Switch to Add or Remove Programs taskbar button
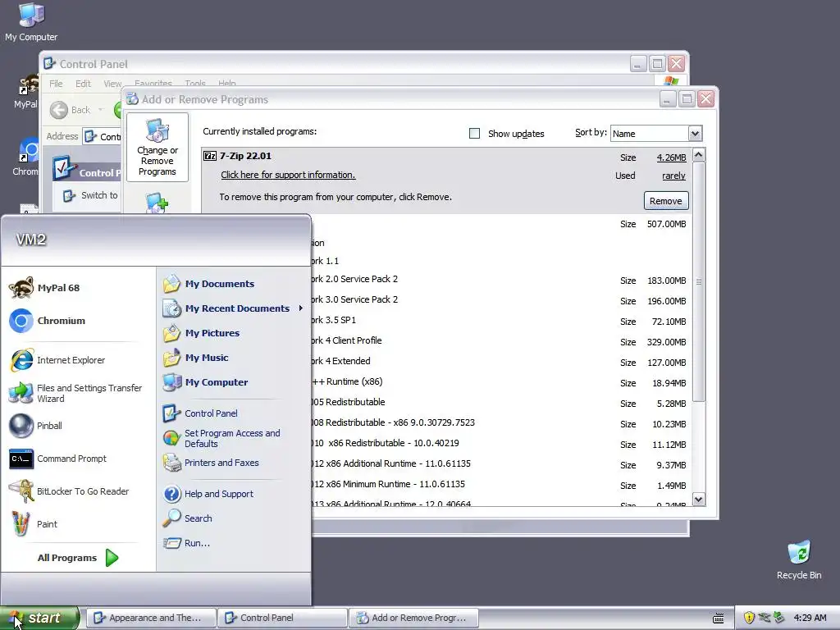The image size is (840, 630). pyautogui.click(x=413, y=618)
